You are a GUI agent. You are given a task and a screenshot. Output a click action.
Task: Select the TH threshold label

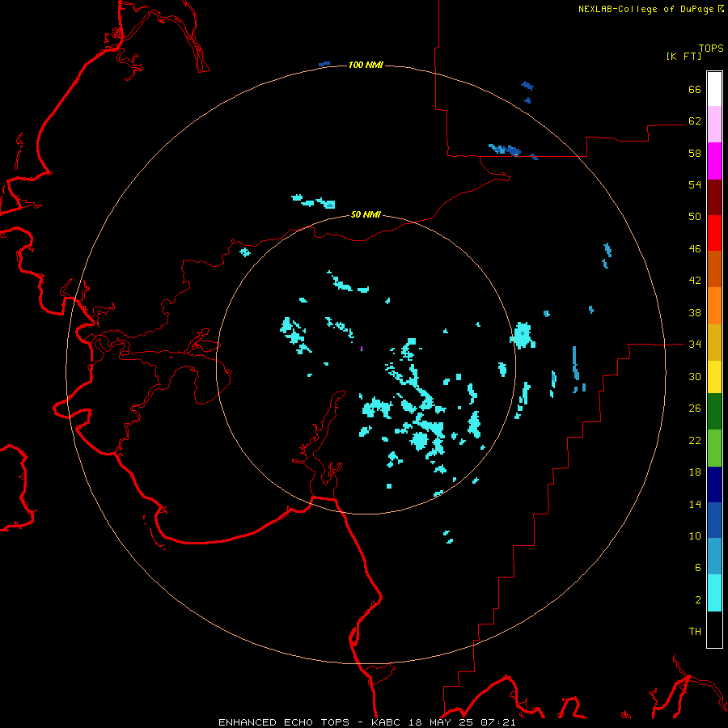pyautogui.click(x=695, y=632)
